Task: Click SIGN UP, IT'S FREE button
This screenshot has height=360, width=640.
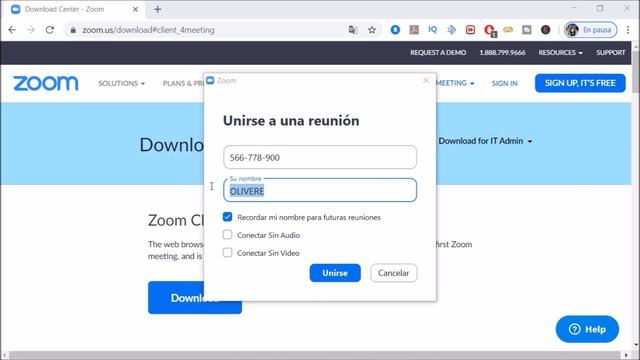Action: click(x=580, y=83)
